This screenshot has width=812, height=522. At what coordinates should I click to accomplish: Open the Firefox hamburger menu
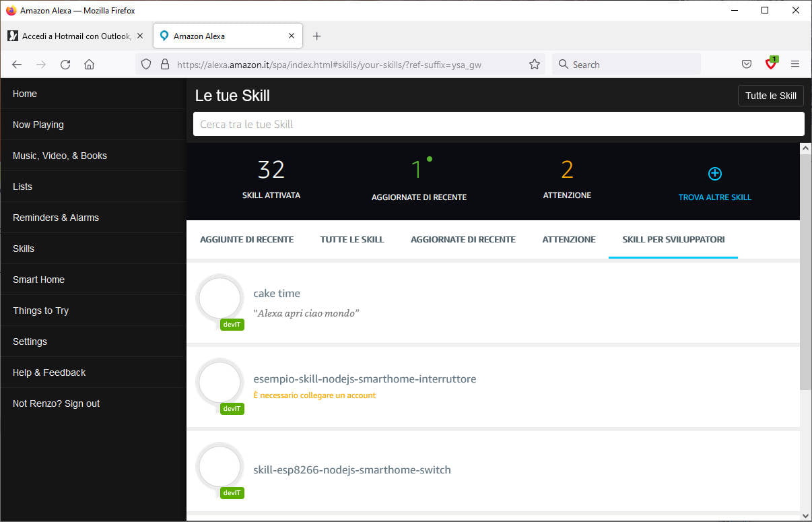795,64
